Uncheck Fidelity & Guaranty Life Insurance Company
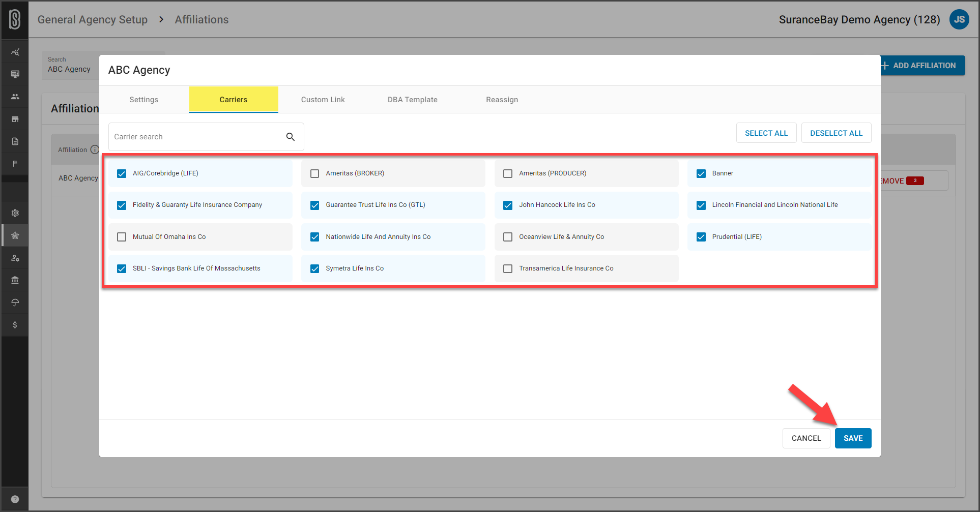 [x=122, y=205]
